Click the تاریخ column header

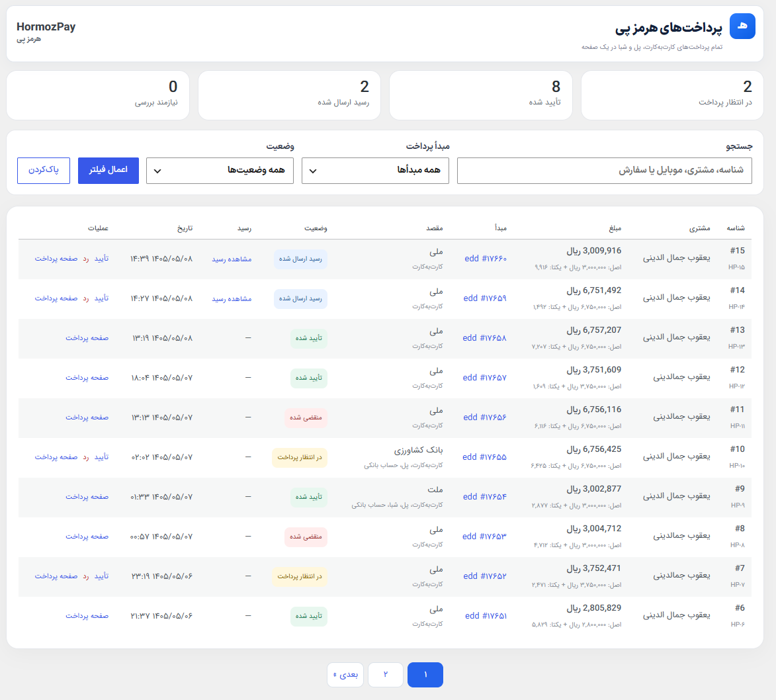(185, 228)
